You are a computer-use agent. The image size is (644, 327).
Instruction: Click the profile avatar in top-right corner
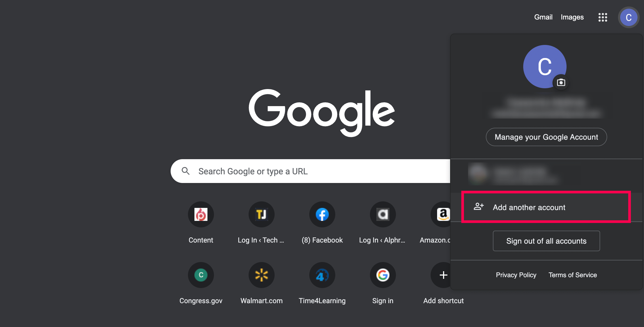coord(629,17)
